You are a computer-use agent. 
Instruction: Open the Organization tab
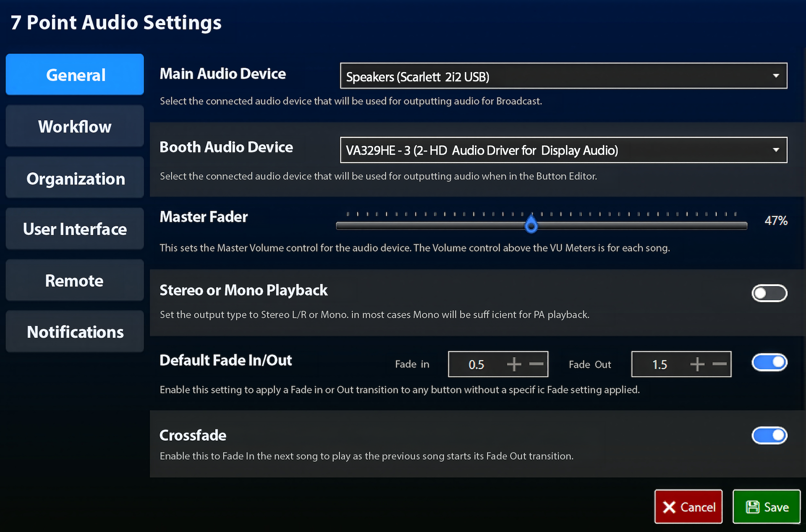pyautogui.click(x=75, y=178)
